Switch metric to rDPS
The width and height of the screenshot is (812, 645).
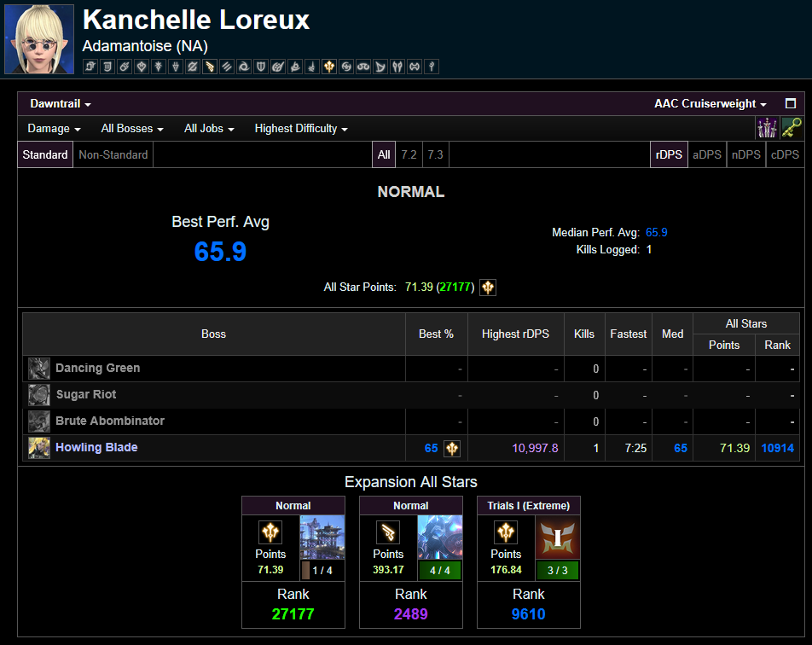[669, 154]
